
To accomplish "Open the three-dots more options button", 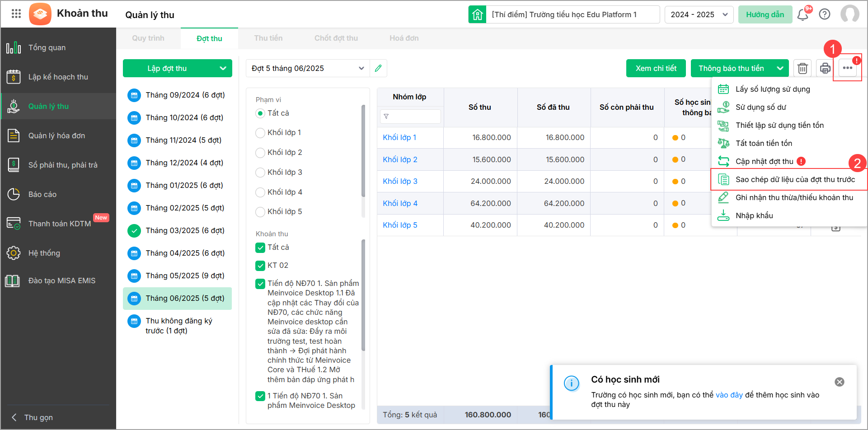I will coord(848,68).
